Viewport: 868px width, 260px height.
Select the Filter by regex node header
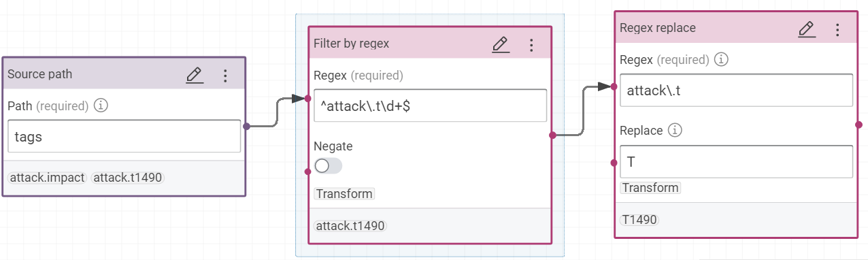430,44
